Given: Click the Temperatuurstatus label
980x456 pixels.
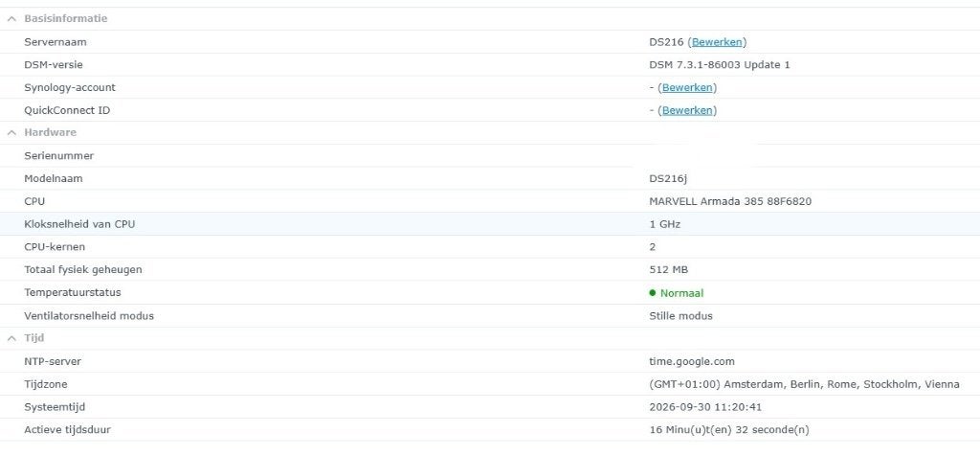Looking at the screenshot, I should 73,293.
